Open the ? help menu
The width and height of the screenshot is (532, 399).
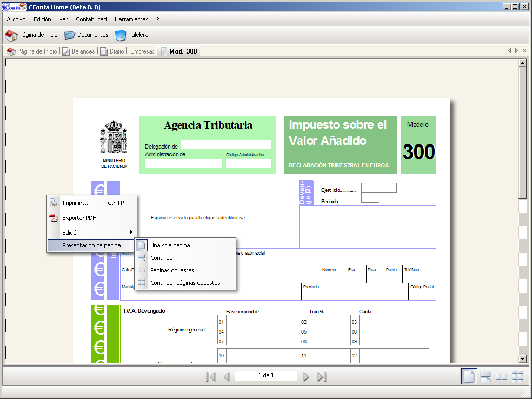pyautogui.click(x=158, y=19)
